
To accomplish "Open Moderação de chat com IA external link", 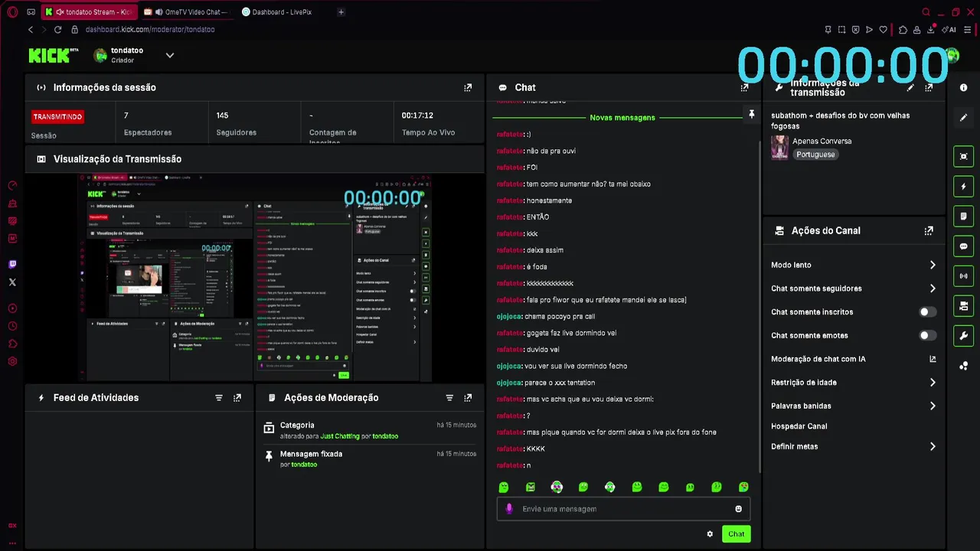I will (x=933, y=359).
